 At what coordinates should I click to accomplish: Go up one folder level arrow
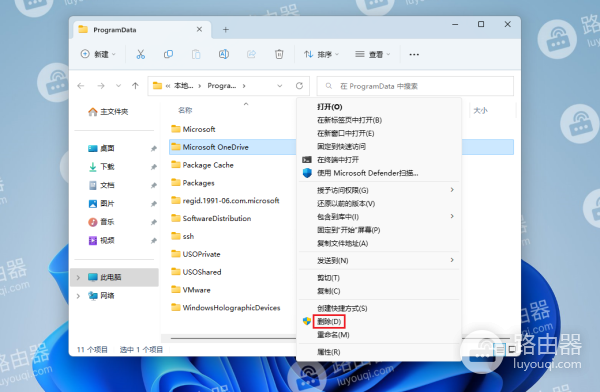pos(135,86)
